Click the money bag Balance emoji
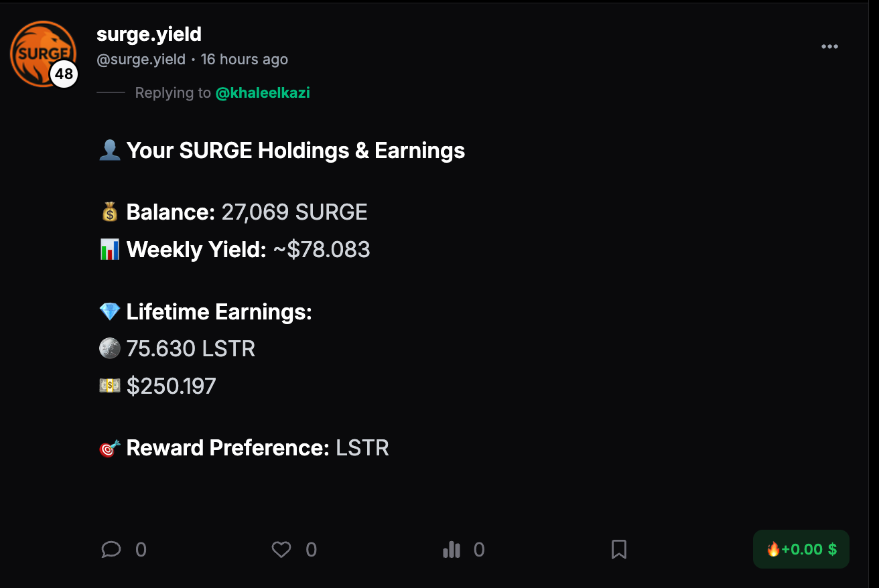The width and height of the screenshot is (879, 588). [x=110, y=213]
